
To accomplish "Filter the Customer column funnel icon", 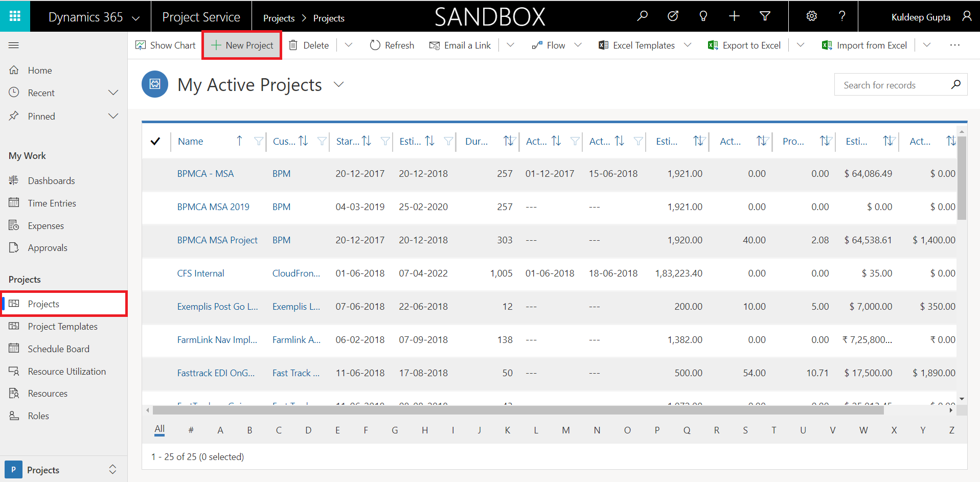I will [322, 141].
